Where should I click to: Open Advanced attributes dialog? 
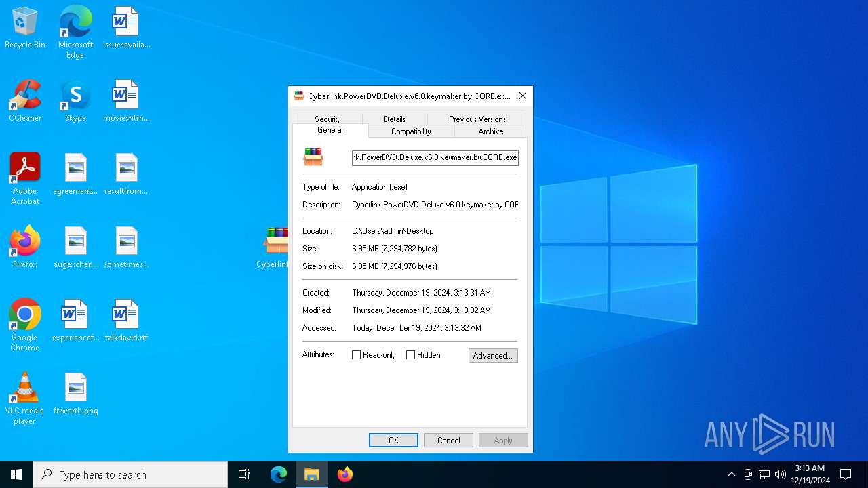tap(493, 356)
